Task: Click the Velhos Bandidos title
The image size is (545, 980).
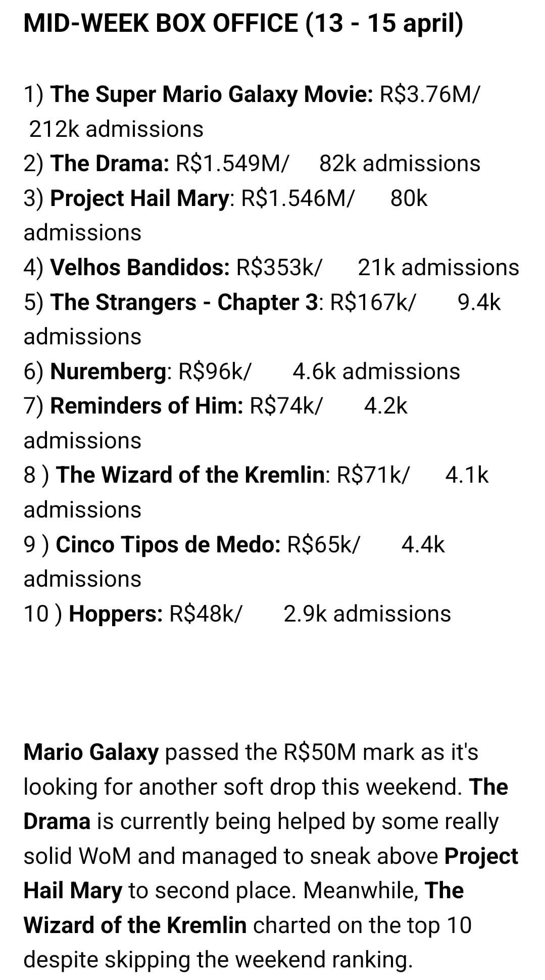Action: point(140,268)
